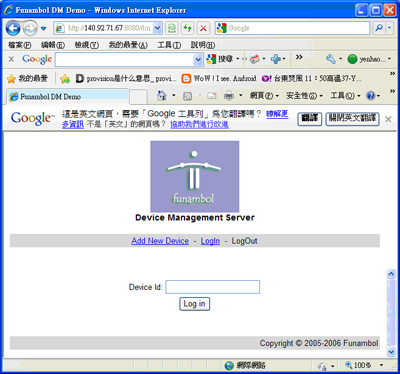Click the 翻譯 translate button
Screen dimensions: 400x374
[x=310, y=118]
